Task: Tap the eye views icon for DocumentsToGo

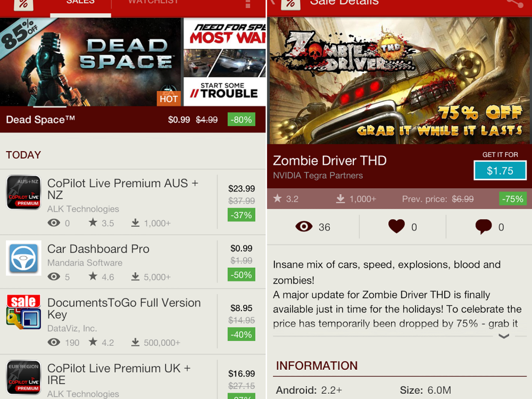Action: 54,342
